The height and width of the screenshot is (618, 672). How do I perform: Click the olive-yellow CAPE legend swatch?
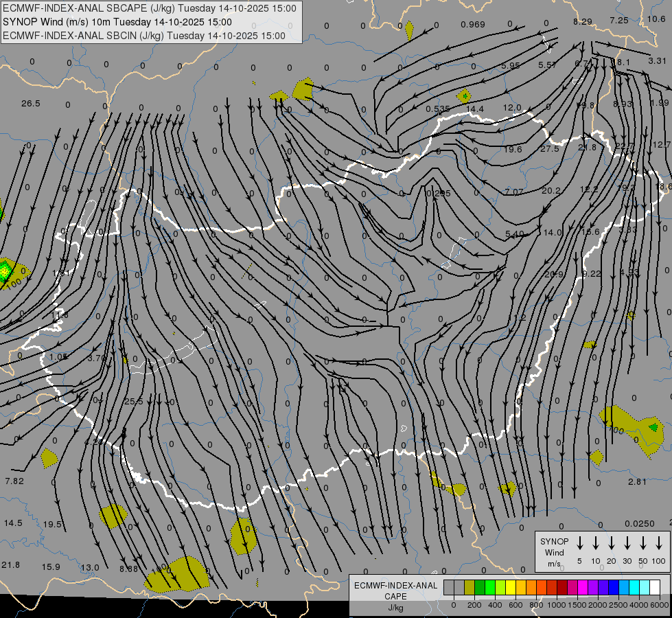[470, 587]
